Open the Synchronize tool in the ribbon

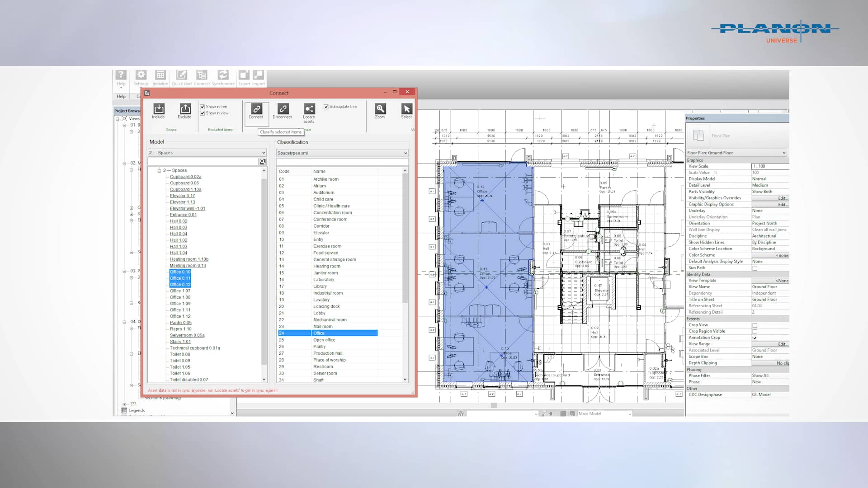click(223, 77)
